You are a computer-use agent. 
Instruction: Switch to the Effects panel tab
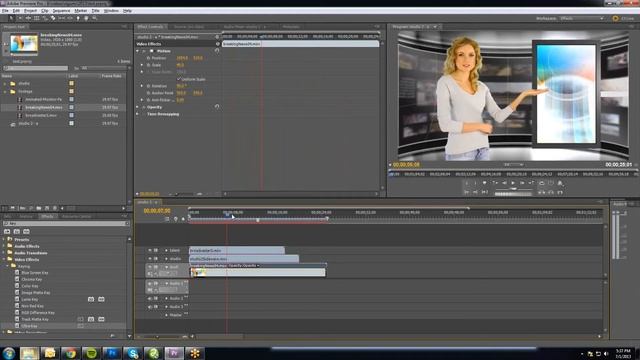pyautogui.click(x=47, y=216)
